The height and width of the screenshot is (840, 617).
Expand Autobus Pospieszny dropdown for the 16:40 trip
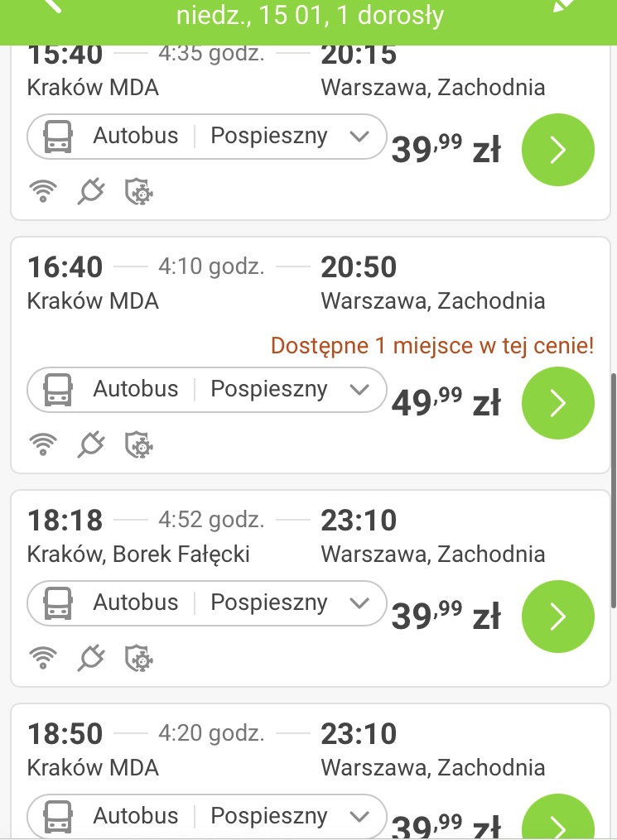click(207, 390)
